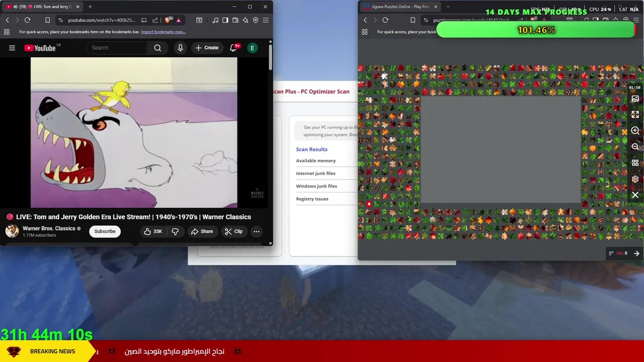The width and height of the screenshot is (644, 362).
Task: Start voice search with the microphone icon
Action: pyautogui.click(x=180, y=48)
